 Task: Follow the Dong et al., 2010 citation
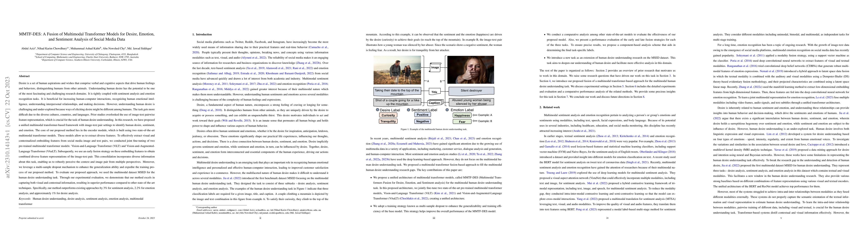click(x=211, y=110)
